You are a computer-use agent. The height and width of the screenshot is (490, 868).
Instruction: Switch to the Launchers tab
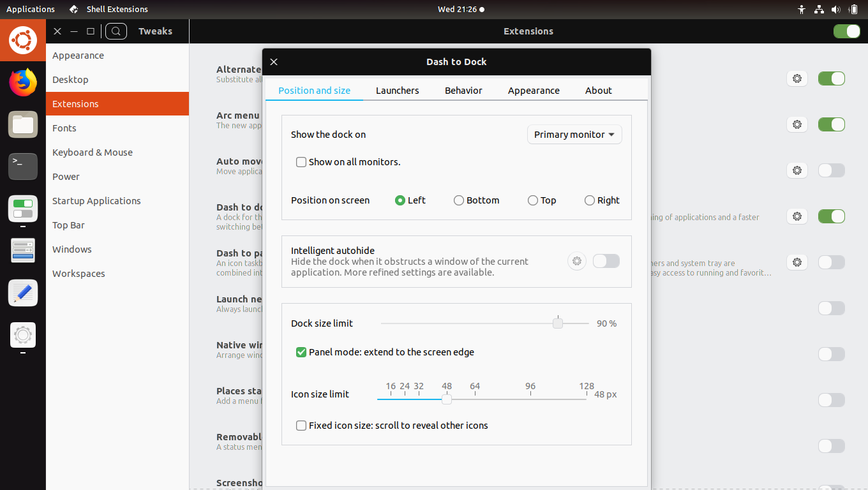pos(398,91)
